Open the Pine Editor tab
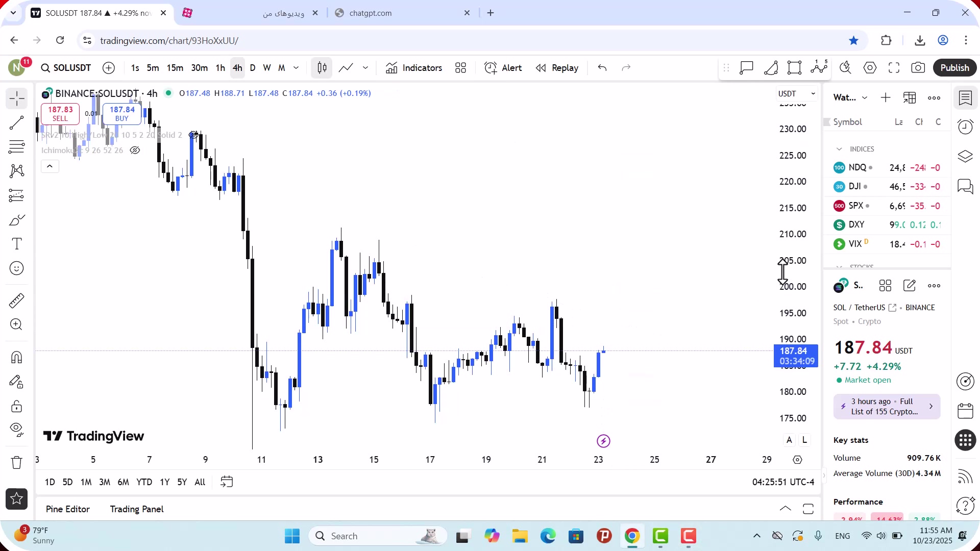Viewport: 980px width, 551px height. coord(67,509)
